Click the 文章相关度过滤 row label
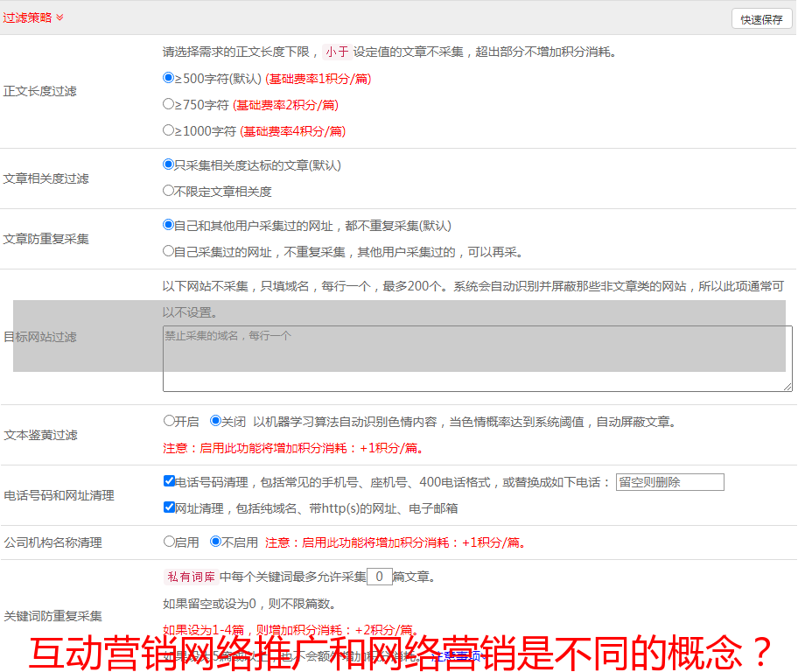 click(x=45, y=178)
